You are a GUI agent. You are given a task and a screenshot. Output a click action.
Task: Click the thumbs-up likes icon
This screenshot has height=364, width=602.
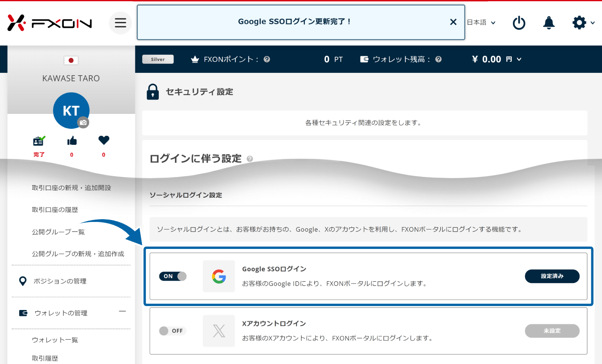coord(72,141)
